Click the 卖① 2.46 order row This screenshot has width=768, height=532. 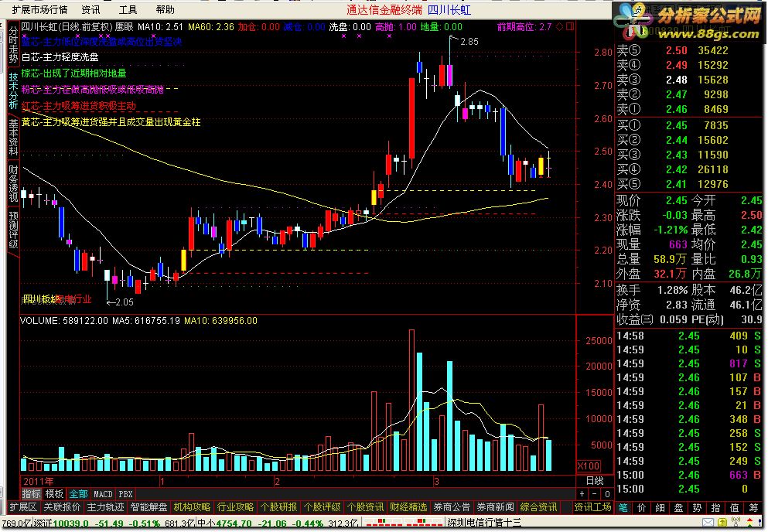[x=688, y=109]
